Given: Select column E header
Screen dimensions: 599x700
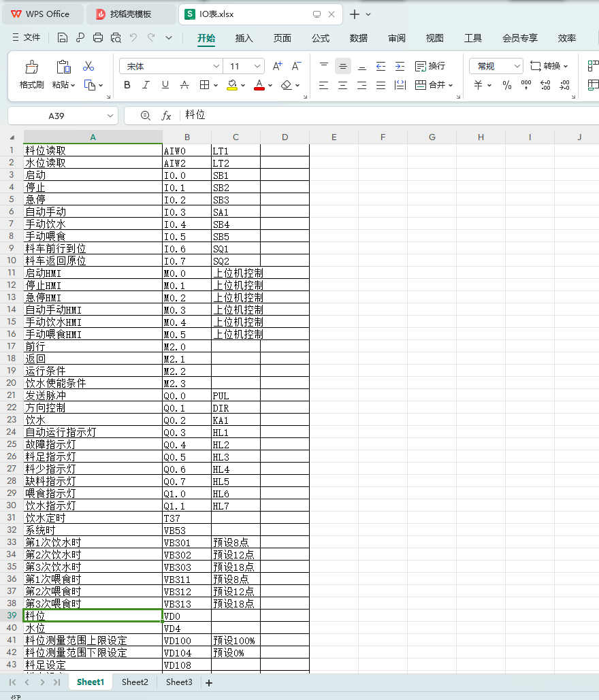Looking at the screenshot, I should click(x=334, y=137).
